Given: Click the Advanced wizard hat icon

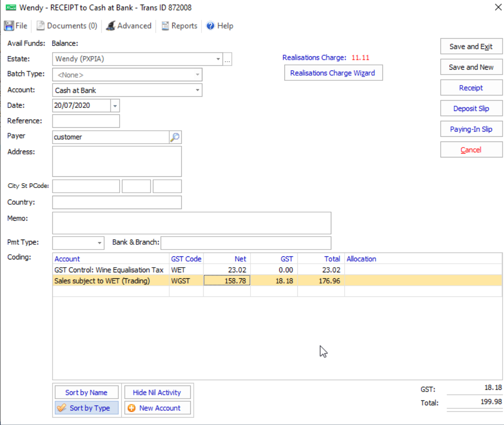Looking at the screenshot, I should (110, 26).
